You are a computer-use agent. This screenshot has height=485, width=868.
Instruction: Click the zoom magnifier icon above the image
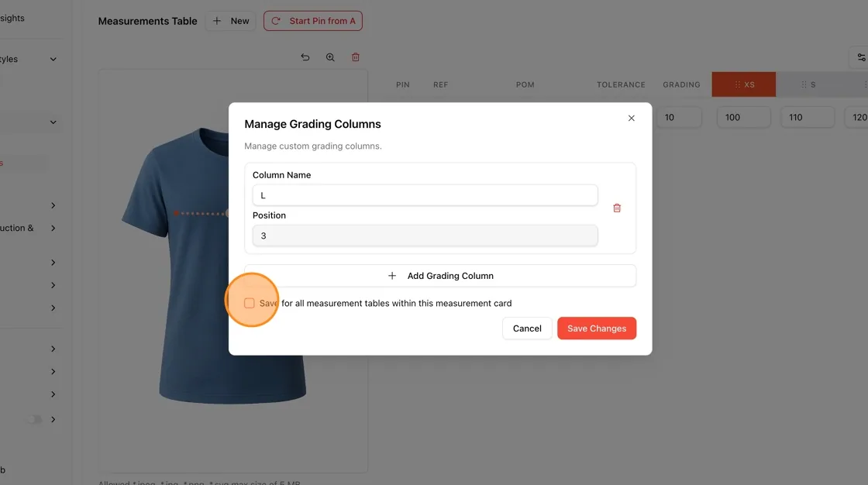330,57
